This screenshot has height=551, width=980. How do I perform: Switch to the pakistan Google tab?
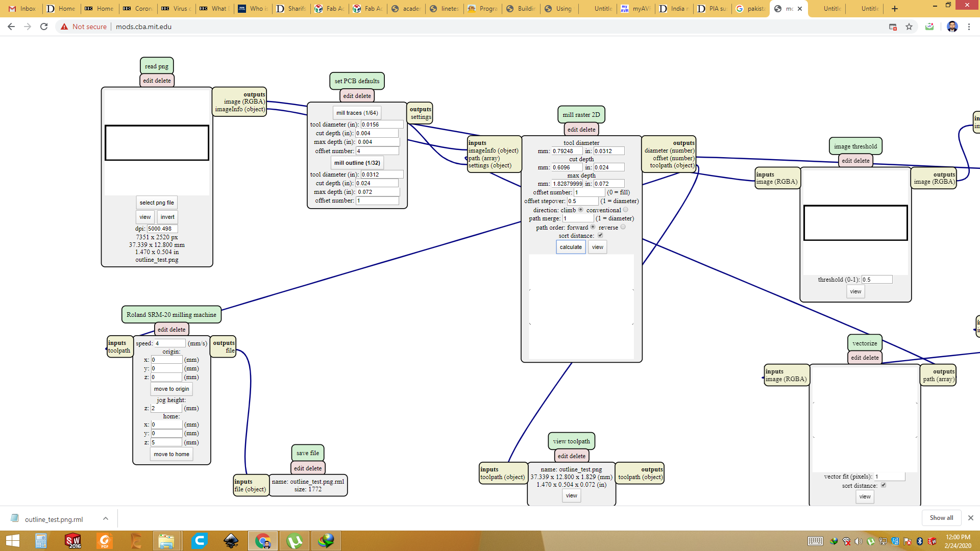pos(750,9)
